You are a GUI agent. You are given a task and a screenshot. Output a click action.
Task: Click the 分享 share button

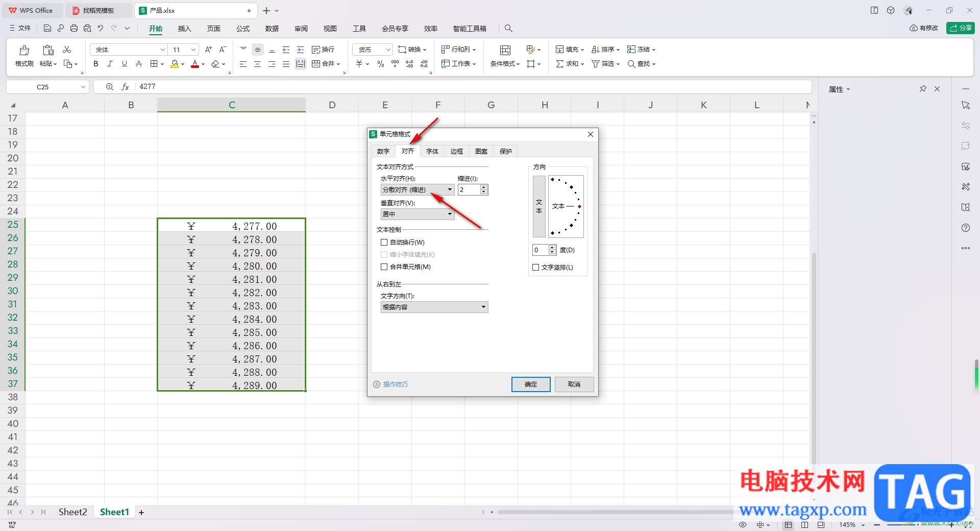click(961, 28)
